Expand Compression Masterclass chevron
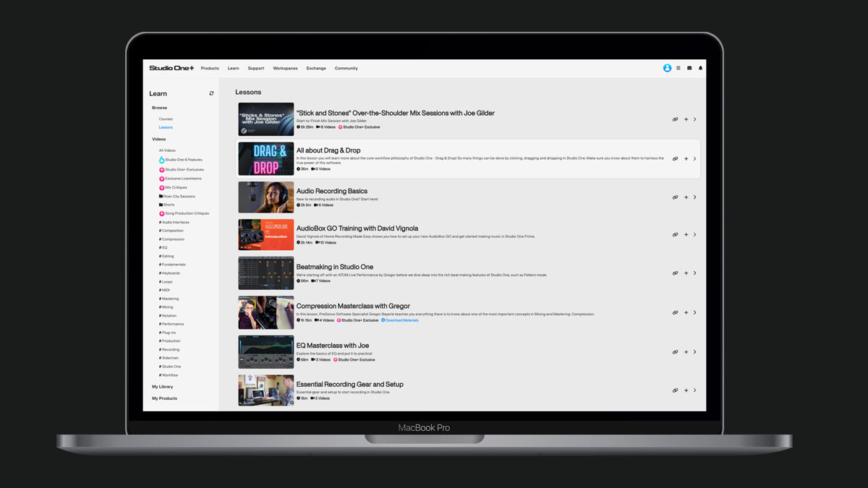The width and height of the screenshot is (868, 488). 695,313
